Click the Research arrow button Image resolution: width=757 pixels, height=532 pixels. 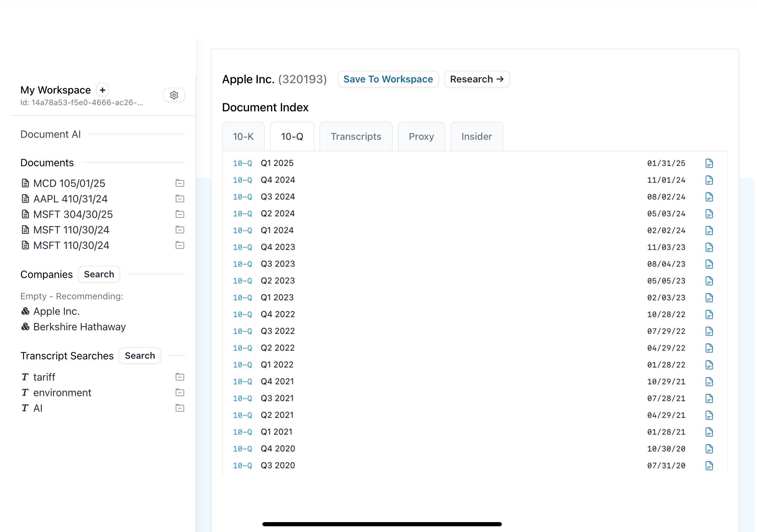[x=477, y=79]
